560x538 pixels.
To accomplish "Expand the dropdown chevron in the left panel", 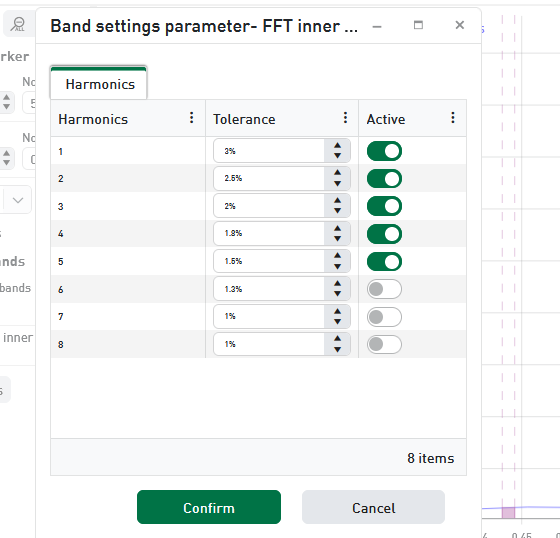I will click(18, 200).
